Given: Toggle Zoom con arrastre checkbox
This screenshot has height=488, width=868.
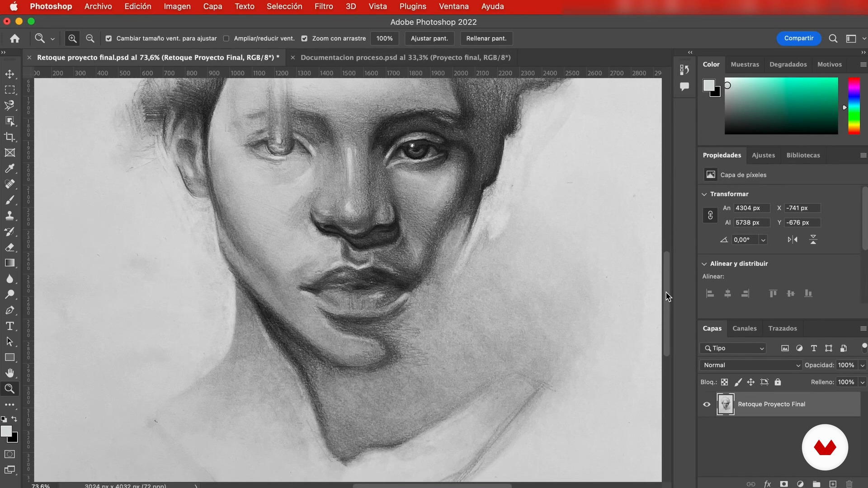Looking at the screenshot, I should tap(304, 38).
